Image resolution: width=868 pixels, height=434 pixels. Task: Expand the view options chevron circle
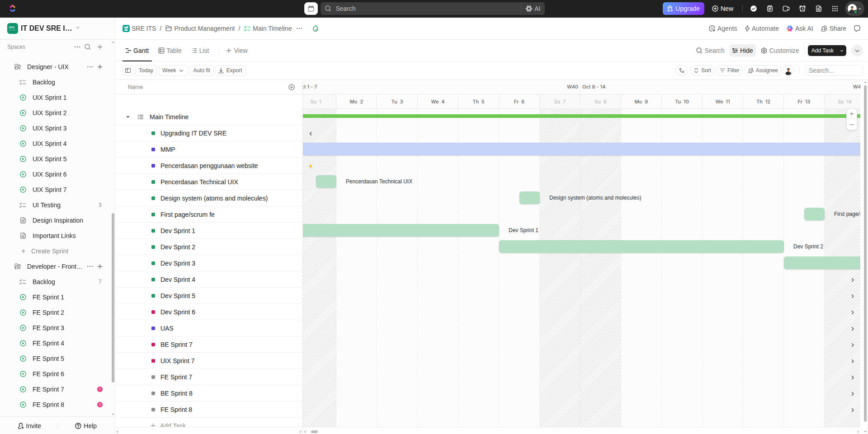857,51
